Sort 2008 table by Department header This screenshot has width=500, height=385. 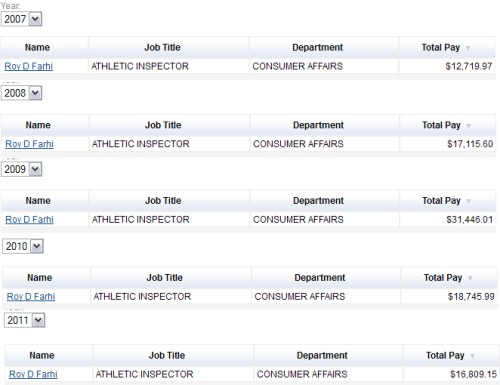click(318, 125)
